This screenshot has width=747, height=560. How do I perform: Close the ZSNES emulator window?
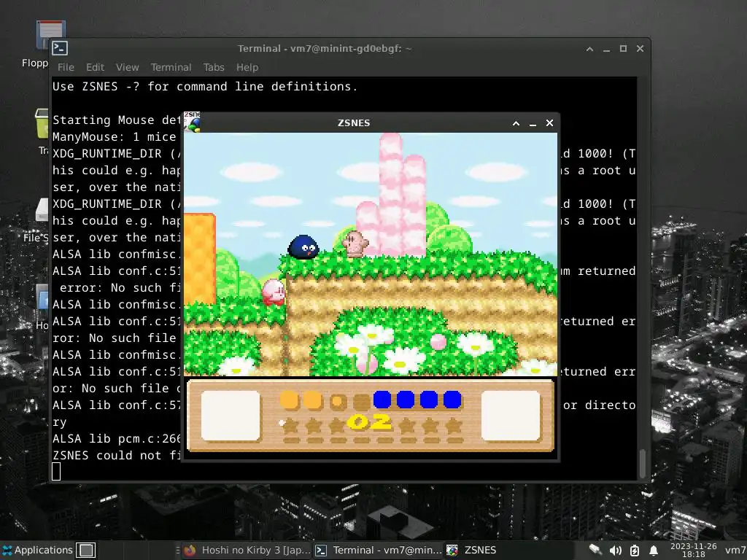[550, 123]
